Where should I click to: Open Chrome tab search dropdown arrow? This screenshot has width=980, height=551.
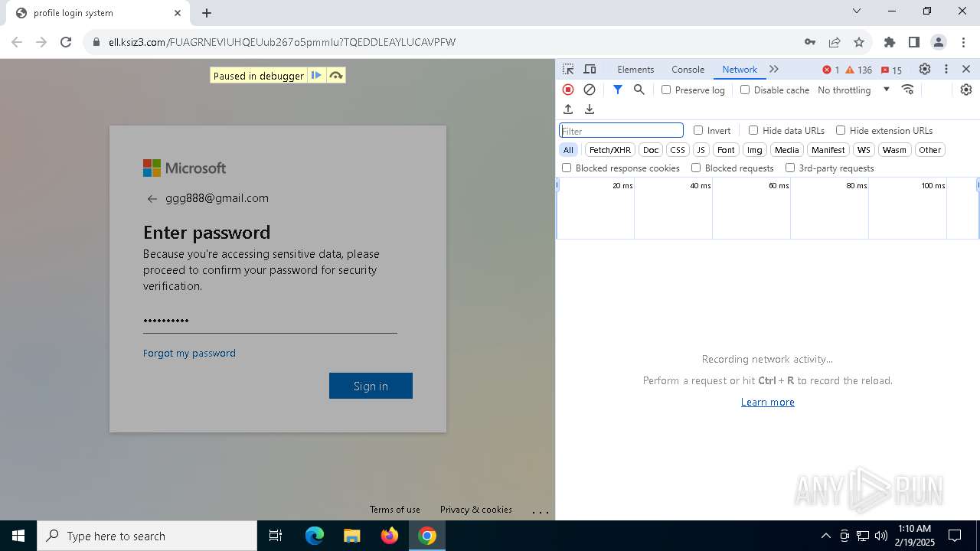857,11
